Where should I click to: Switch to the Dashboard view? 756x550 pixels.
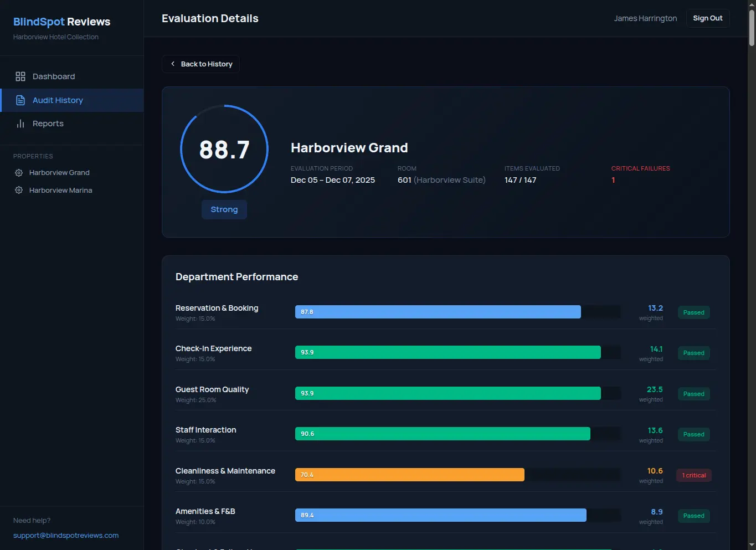(54, 76)
